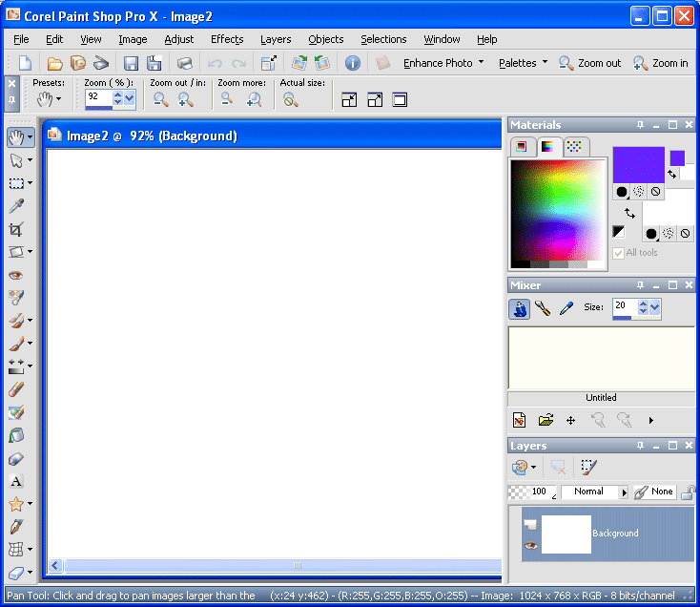Open a file with the folder icon
Viewport: 700px width, 607px height.
54,63
